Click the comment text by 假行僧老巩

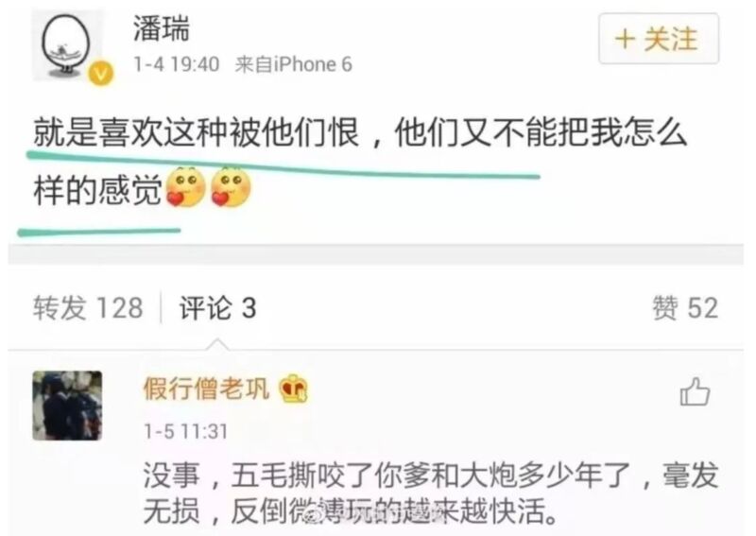click(x=431, y=493)
